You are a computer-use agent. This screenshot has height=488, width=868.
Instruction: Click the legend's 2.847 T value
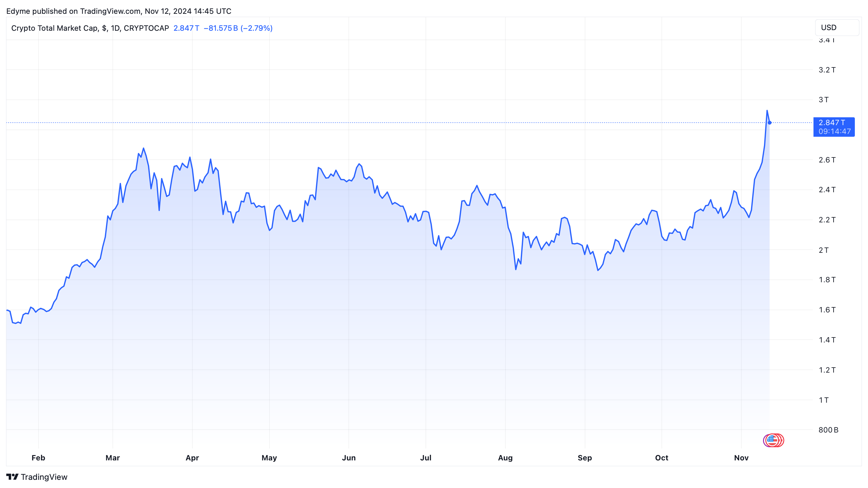point(186,28)
